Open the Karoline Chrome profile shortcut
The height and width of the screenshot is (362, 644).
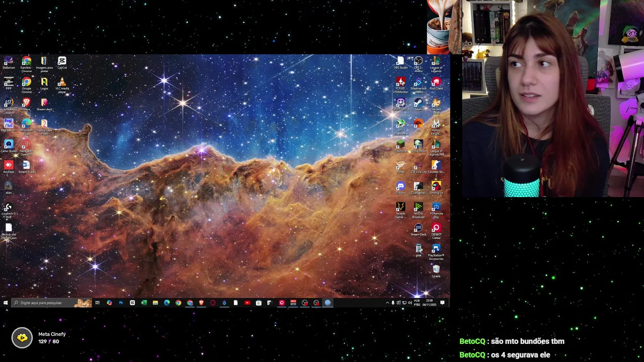[x=26, y=64]
